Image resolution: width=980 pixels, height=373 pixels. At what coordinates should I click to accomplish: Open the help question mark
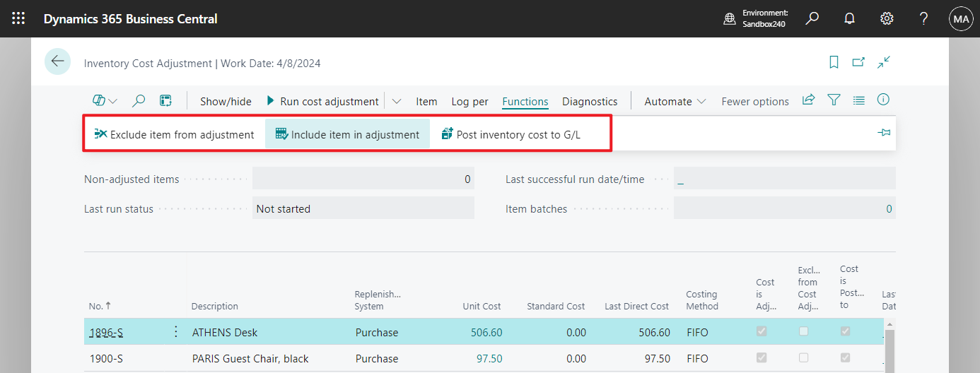pyautogui.click(x=923, y=19)
